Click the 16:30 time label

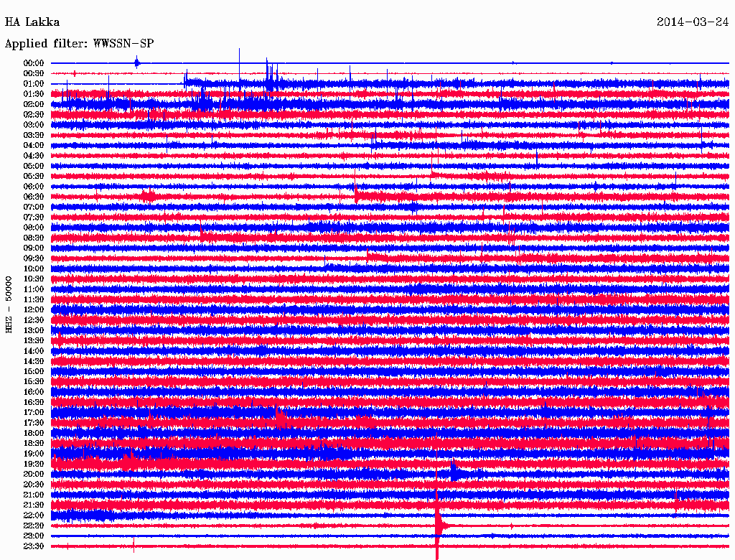34,402
